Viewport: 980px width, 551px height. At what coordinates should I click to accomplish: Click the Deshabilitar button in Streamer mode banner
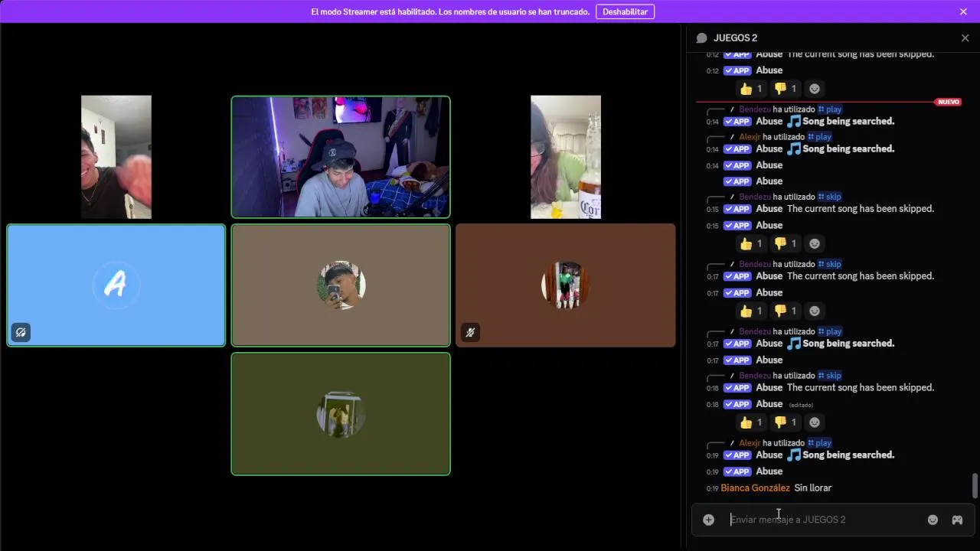[625, 11]
